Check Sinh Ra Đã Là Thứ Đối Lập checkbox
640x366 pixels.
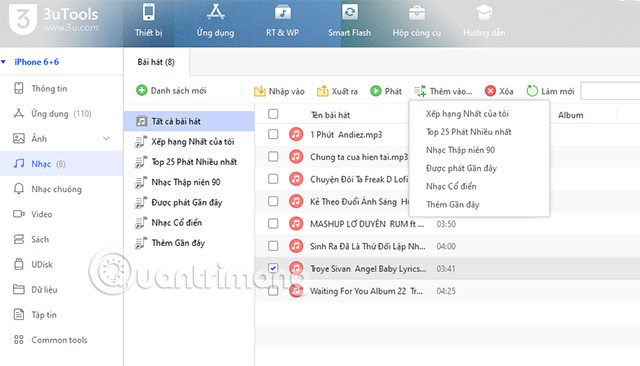point(273,246)
